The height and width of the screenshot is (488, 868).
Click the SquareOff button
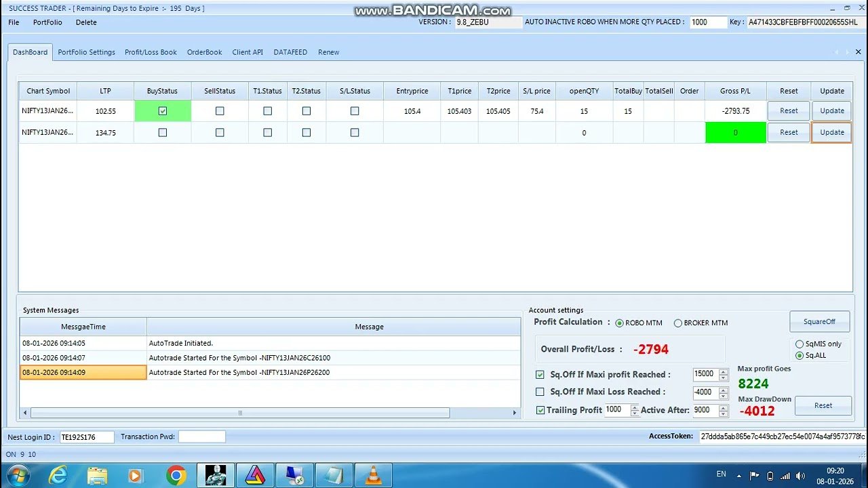coord(819,321)
